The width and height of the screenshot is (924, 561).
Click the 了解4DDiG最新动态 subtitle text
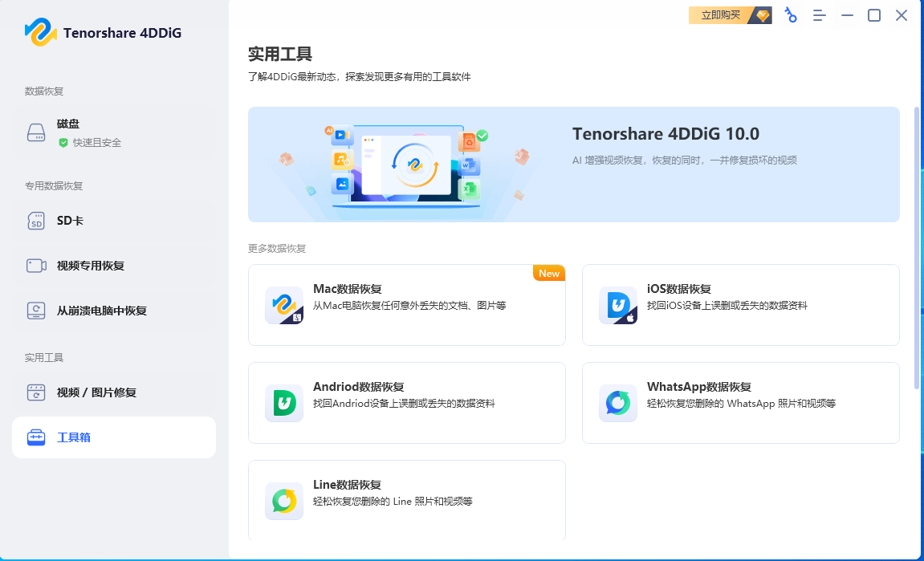click(360, 76)
